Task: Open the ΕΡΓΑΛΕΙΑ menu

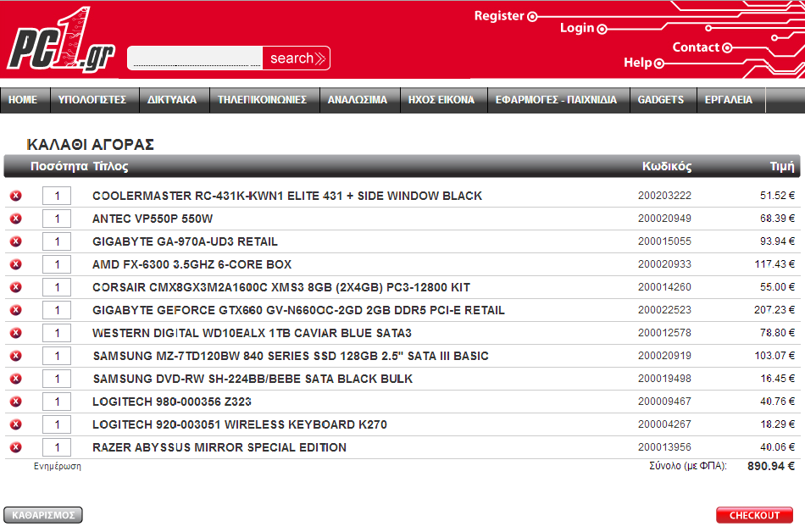Action: pos(729,99)
